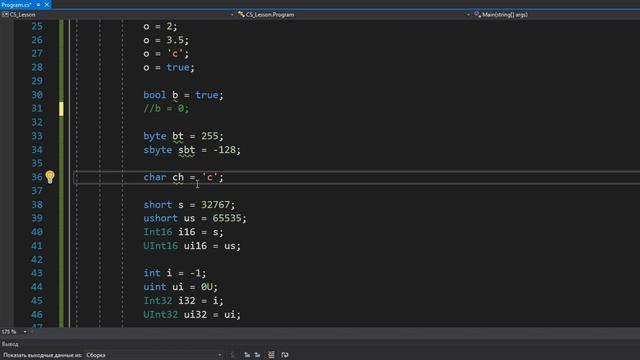Click line number 25 in the gutter
The height and width of the screenshot is (360, 640).
(37, 27)
